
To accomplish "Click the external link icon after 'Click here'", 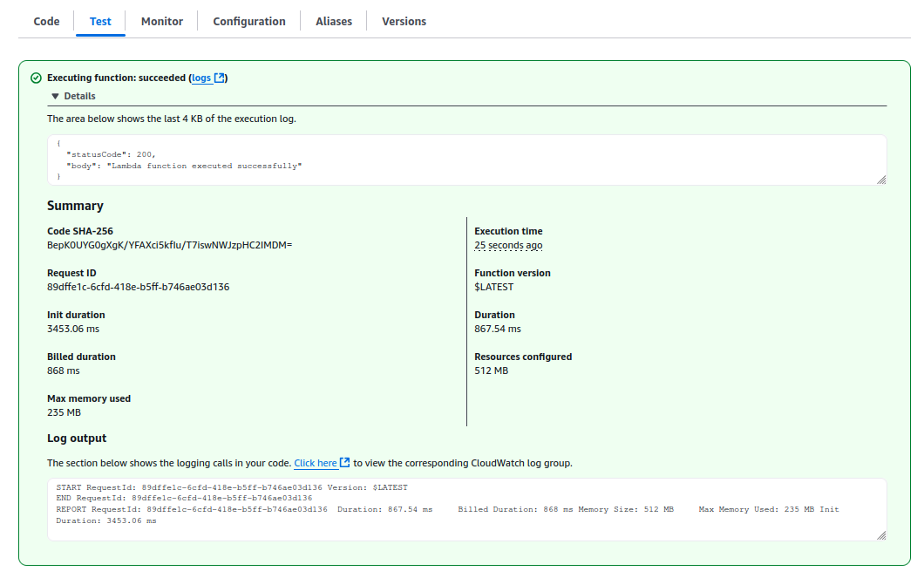I will pos(345,463).
